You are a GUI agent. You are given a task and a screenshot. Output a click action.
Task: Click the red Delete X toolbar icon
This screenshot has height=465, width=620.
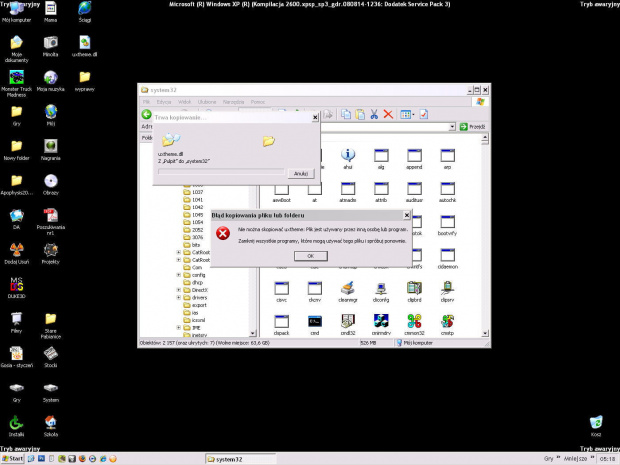(x=388, y=114)
